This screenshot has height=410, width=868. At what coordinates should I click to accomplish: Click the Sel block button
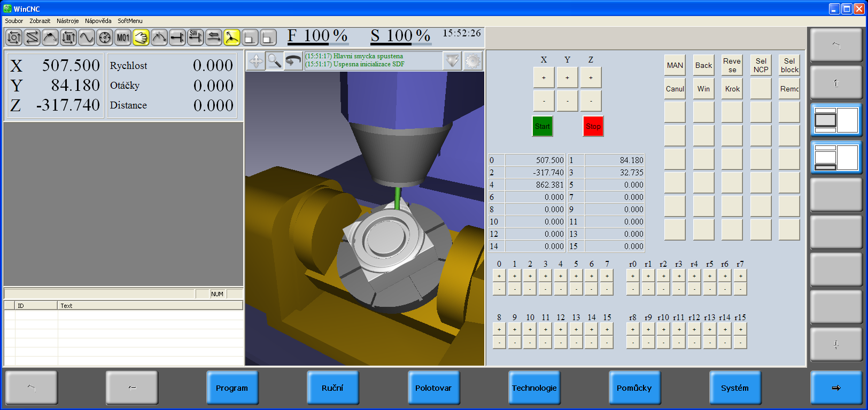coord(789,65)
